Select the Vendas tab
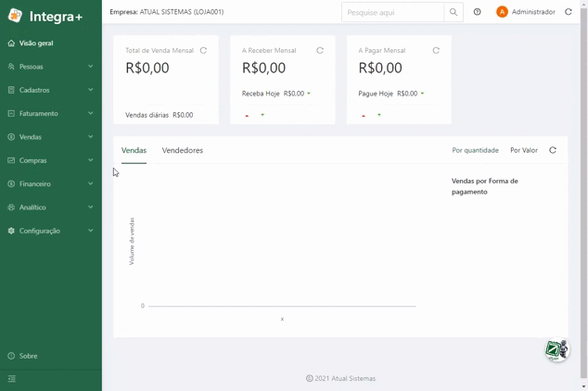Screen dimensions: 588x391 [134, 150]
